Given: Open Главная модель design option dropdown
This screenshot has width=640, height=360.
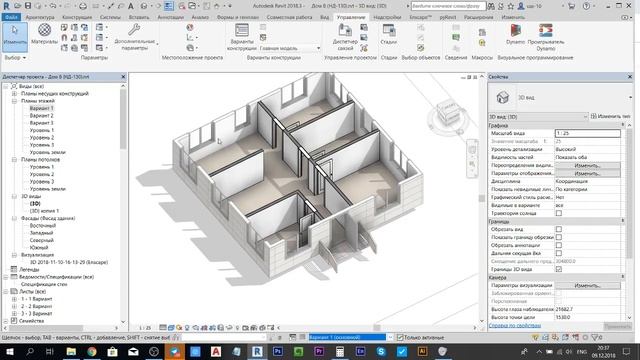Looking at the screenshot, I should [290, 48].
